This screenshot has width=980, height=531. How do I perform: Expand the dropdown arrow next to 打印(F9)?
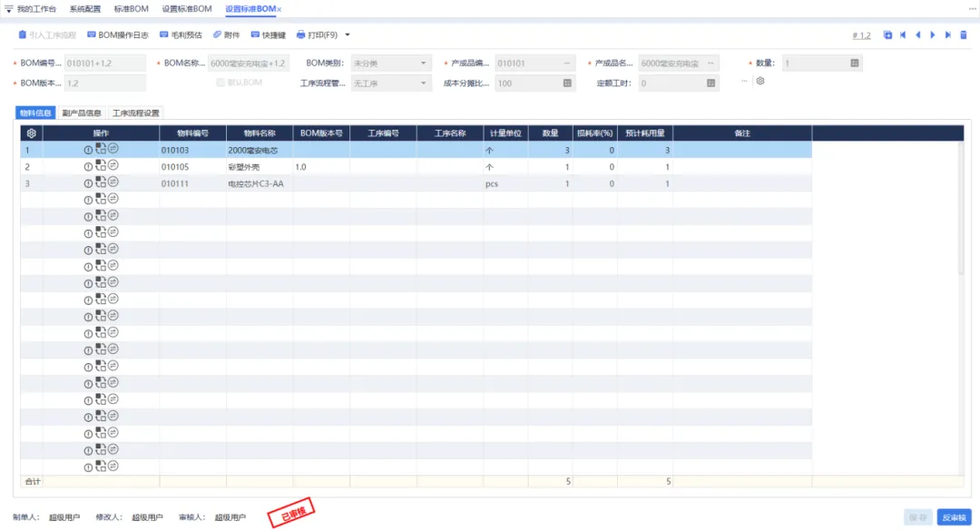click(x=348, y=34)
